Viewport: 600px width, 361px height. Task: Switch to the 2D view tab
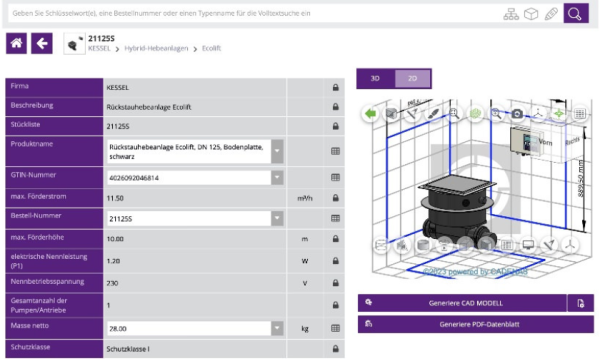pyautogui.click(x=412, y=78)
